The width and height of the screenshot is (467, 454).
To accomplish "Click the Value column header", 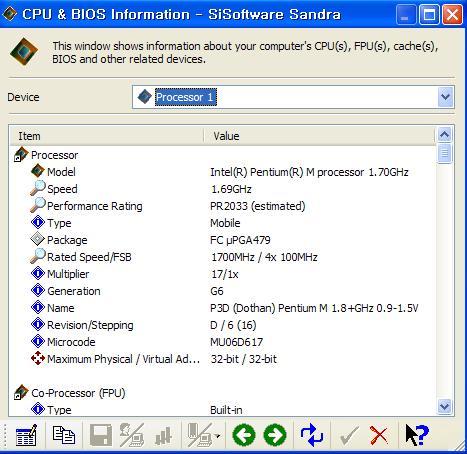I will tap(319, 136).
